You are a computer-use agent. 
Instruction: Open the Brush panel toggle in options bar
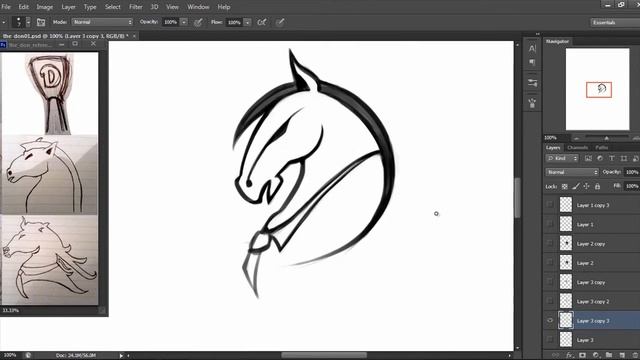pos(41,22)
